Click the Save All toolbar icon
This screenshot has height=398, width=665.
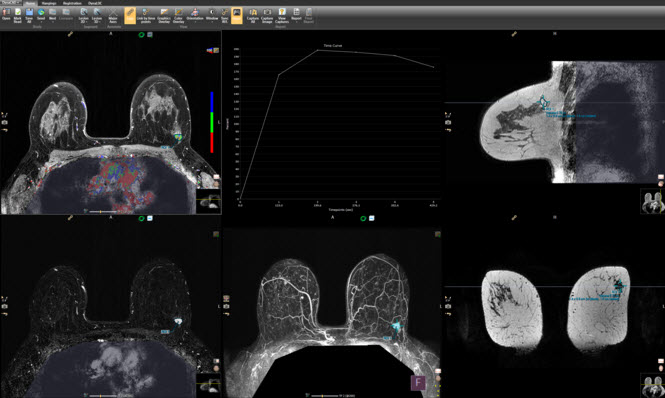pos(29,15)
